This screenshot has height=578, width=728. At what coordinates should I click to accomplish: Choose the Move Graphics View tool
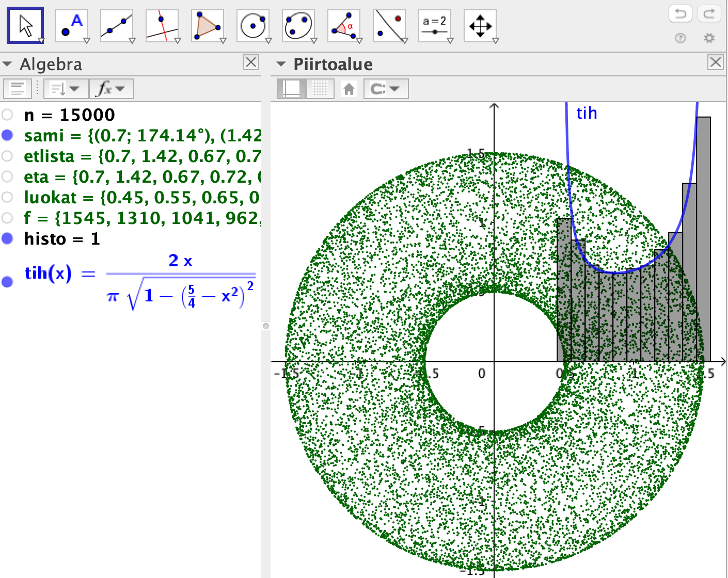pyautogui.click(x=480, y=25)
